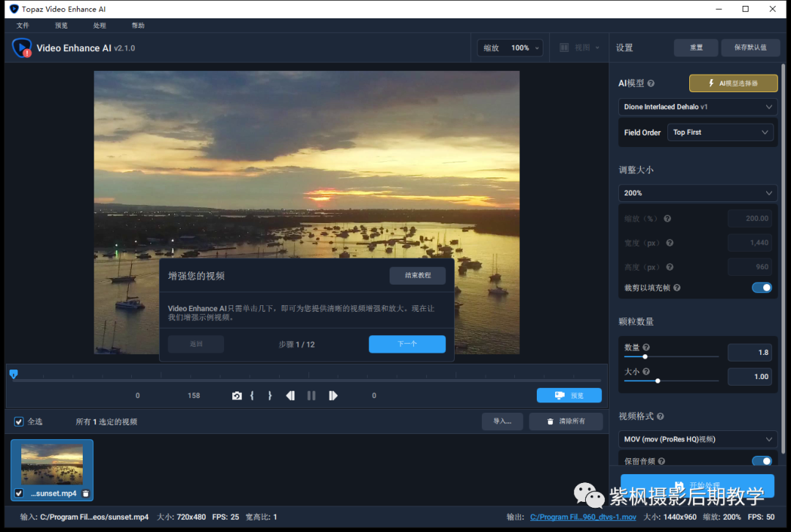
Task: Set trim end with the right brace icon
Action: tap(270, 396)
